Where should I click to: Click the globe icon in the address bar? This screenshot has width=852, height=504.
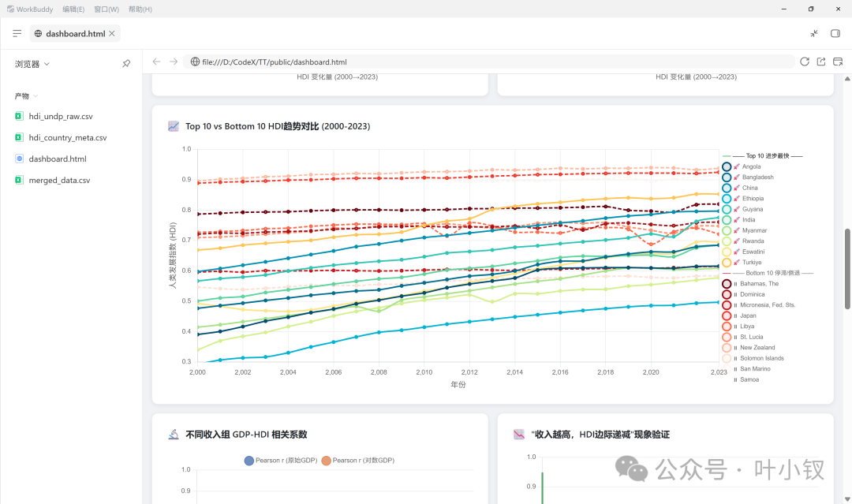tap(195, 62)
